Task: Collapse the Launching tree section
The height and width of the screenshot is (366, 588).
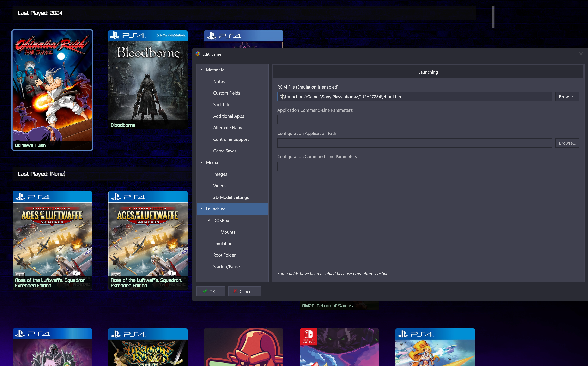Action: coord(201,209)
